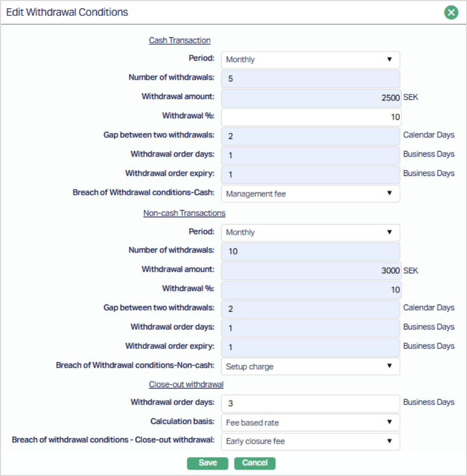
Task: Open the Cash Transaction Period dropdown
Action: [x=310, y=60]
